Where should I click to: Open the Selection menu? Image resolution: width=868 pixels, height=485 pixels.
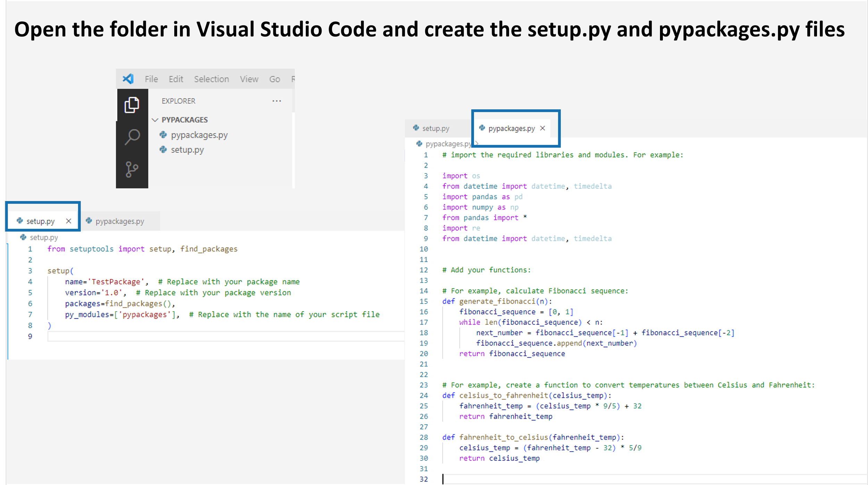pyautogui.click(x=211, y=78)
